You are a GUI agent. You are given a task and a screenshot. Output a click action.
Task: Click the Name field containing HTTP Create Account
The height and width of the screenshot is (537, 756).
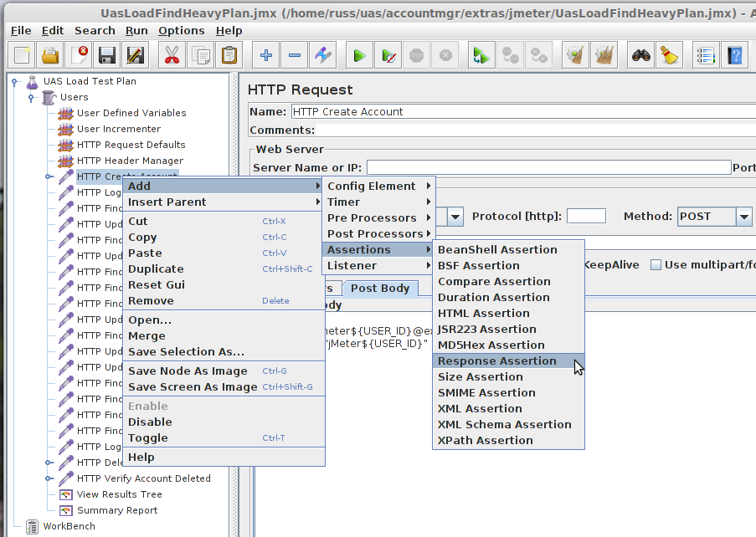523,112
